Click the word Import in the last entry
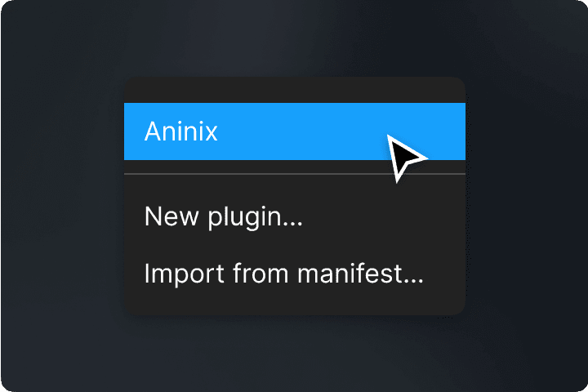Image resolution: width=588 pixels, height=392 pixels. tap(184, 274)
